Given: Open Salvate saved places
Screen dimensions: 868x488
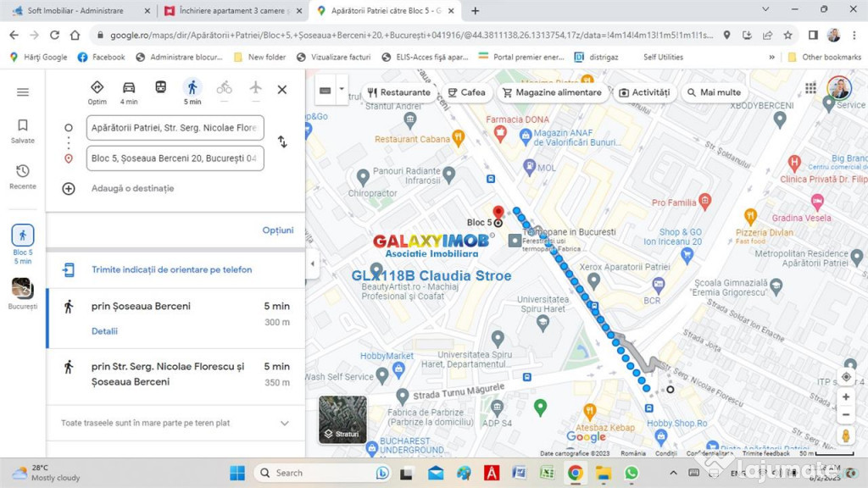Looking at the screenshot, I should click(23, 131).
